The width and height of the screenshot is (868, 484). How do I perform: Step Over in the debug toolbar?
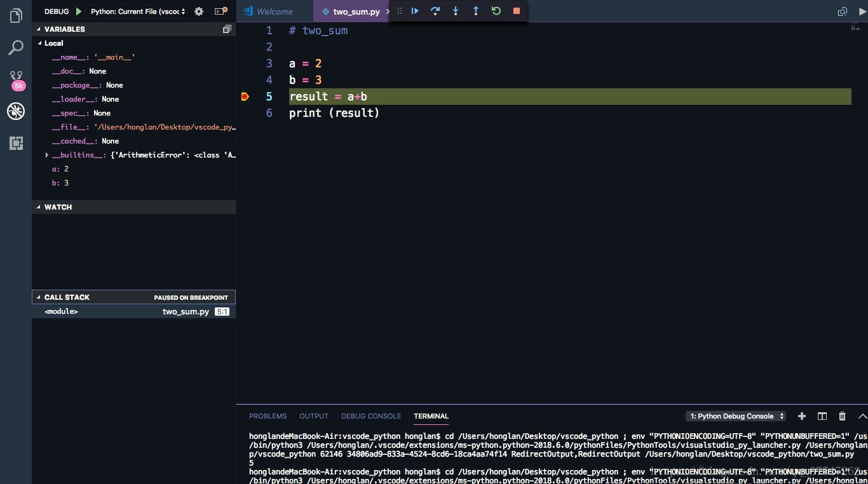pyautogui.click(x=435, y=11)
